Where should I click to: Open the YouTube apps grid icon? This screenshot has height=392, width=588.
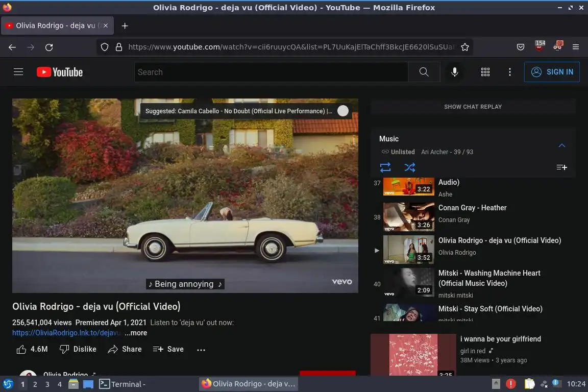(485, 72)
